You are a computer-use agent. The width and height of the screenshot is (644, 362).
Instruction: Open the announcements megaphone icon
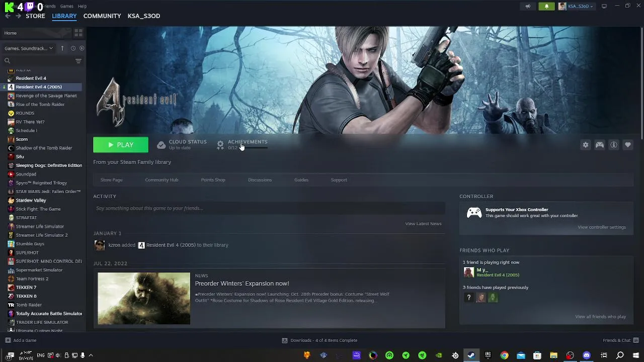pyautogui.click(x=528, y=7)
